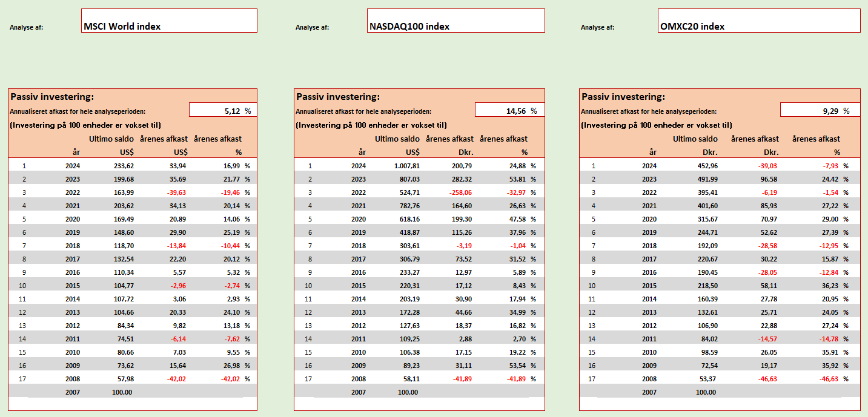This screenshot has height=417, width=868.
Task: Click the -39,63 return in MSCI table
Action: click(x=176, y=192)
